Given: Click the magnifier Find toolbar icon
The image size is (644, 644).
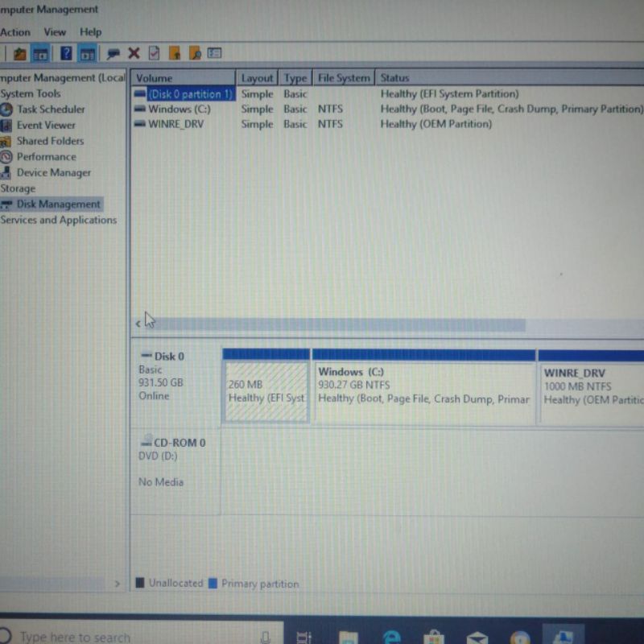Looking at the screenshot, I should tap(195, 54).
